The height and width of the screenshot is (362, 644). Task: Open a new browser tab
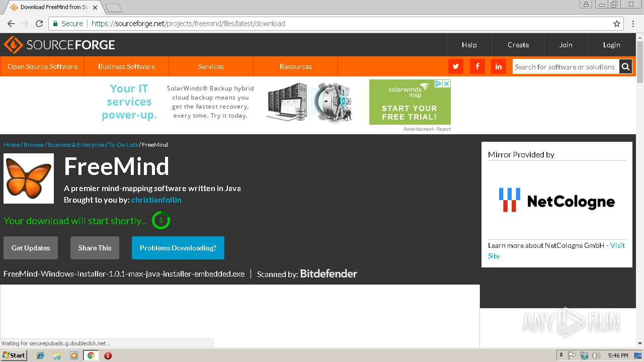pyautogui.click(x=114, y=8)
